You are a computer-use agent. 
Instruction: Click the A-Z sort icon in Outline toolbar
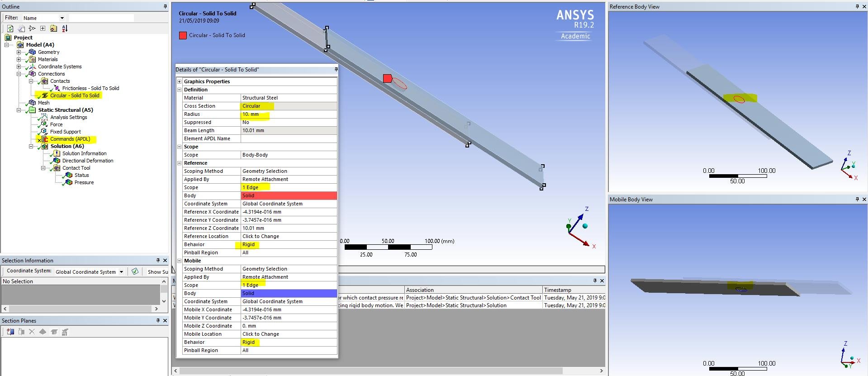click(65, 29)
